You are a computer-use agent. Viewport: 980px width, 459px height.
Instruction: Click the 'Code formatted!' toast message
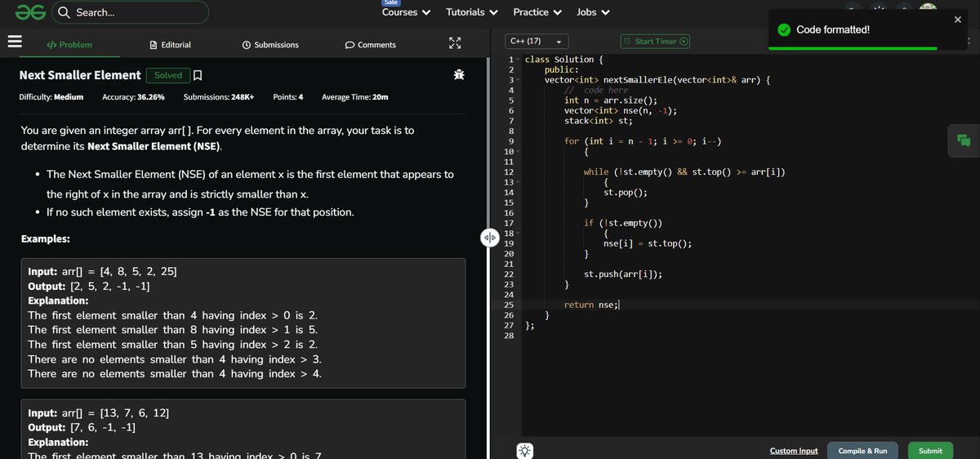pos(833,30)
